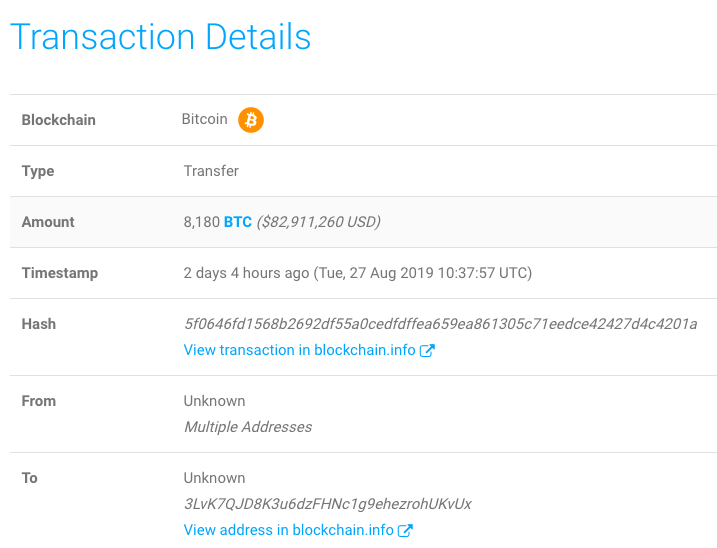Click the 8,180 amount value
The image size is (717, 548).
202,222
